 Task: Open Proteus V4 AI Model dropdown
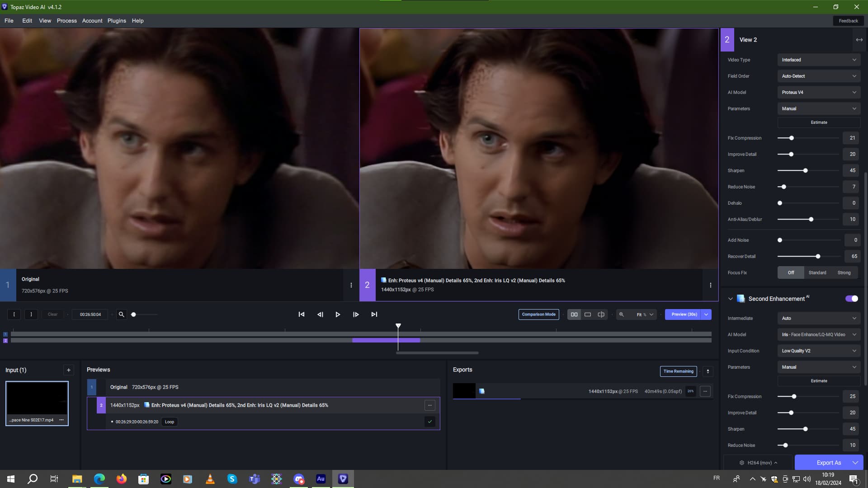tap(819, 92)
